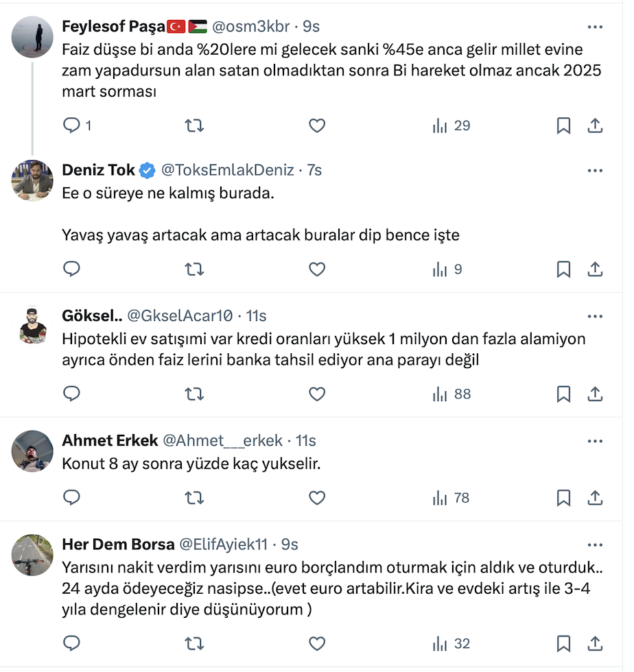Retweet Ahmet Erkek's tweet
This screenshot has width=634, height=672.
tap(195, 498)
